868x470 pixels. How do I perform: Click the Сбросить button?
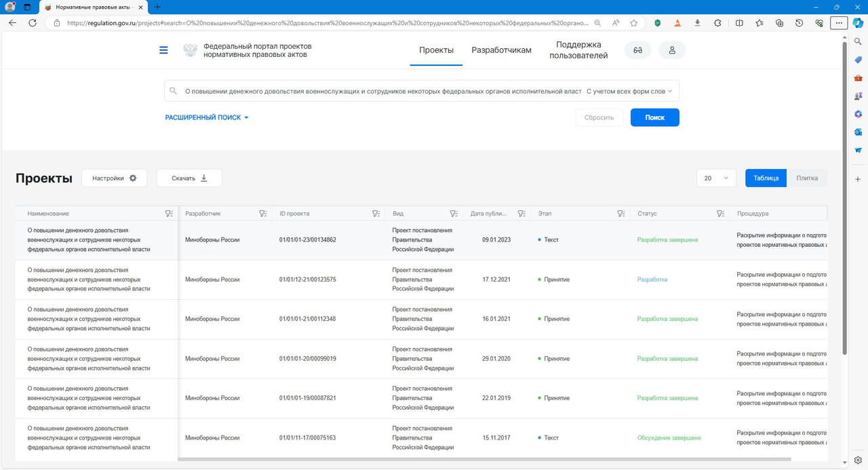[x=599, y=117]
